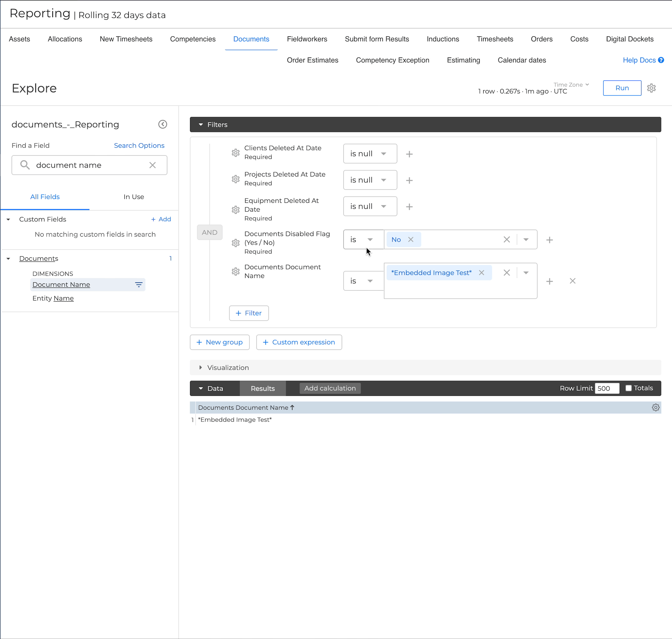
Task: Open column settings gear on Documents Document Name header
Action: pyautogui.click(x=656, y=407)
